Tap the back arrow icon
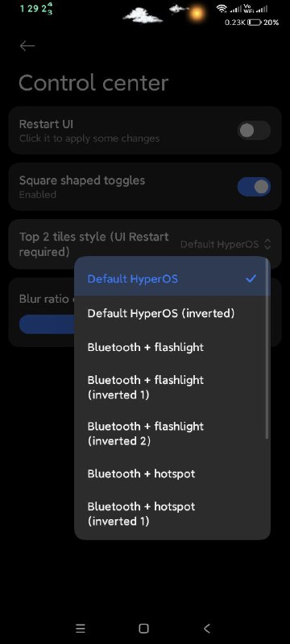This screenshot has height=644, width=290. (x=27, y=46)
